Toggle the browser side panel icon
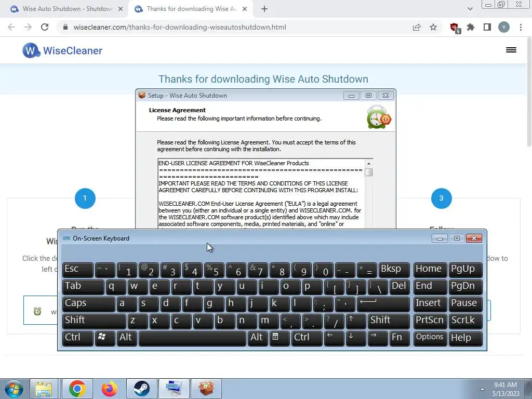The width and height of the screenshot is (532, 399). pos(487,27)
